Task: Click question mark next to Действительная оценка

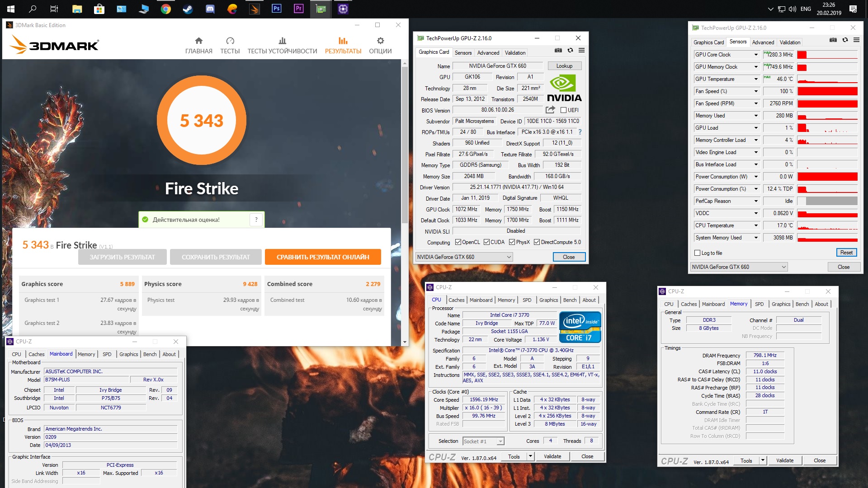Action: [x=256, y=220]
